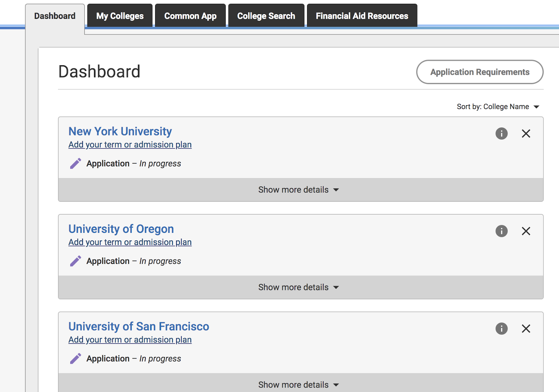Click the pencil icon beside University of Oregon's Application
The height and width of the screenshot is (392, 559).
coord(75,260)
